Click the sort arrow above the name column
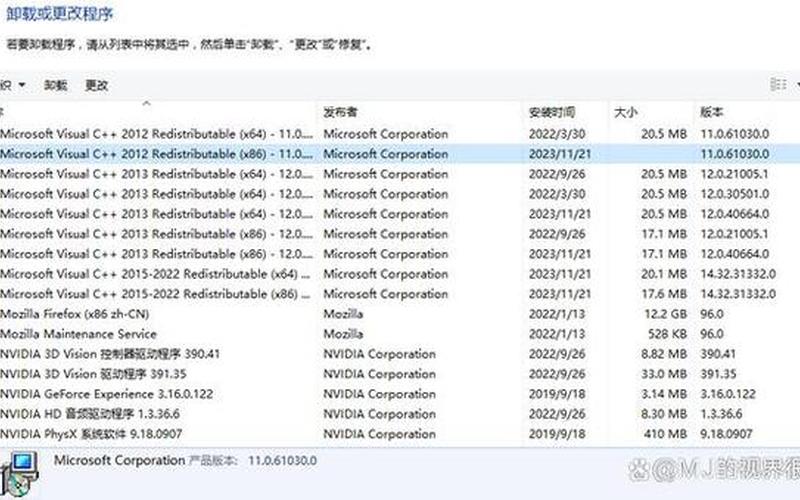Image resolution: width=800 pixels, height=500 pixels. pos(147,103)
